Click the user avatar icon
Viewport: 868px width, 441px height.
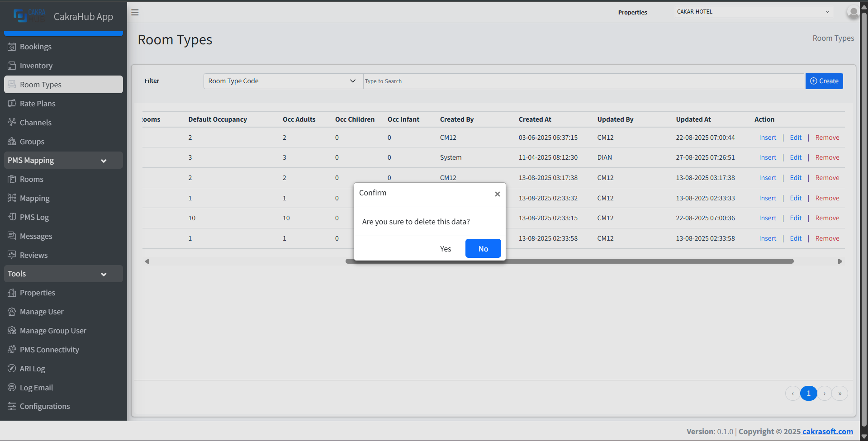(853, 12)
